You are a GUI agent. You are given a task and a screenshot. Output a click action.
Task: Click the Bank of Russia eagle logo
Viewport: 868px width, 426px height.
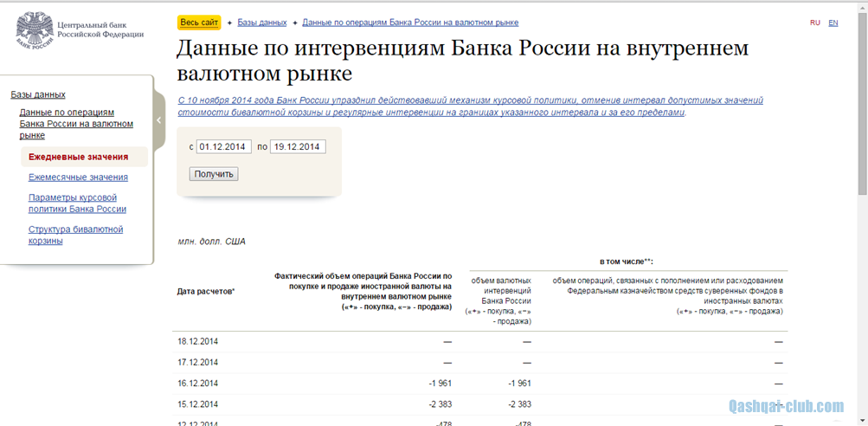[33, 30]
